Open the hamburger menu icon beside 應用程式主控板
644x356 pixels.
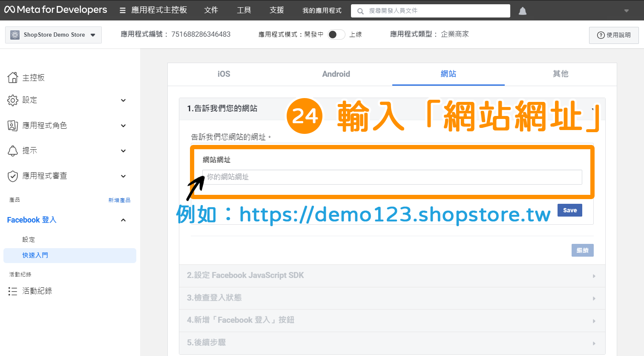click(x=123, y=10)
